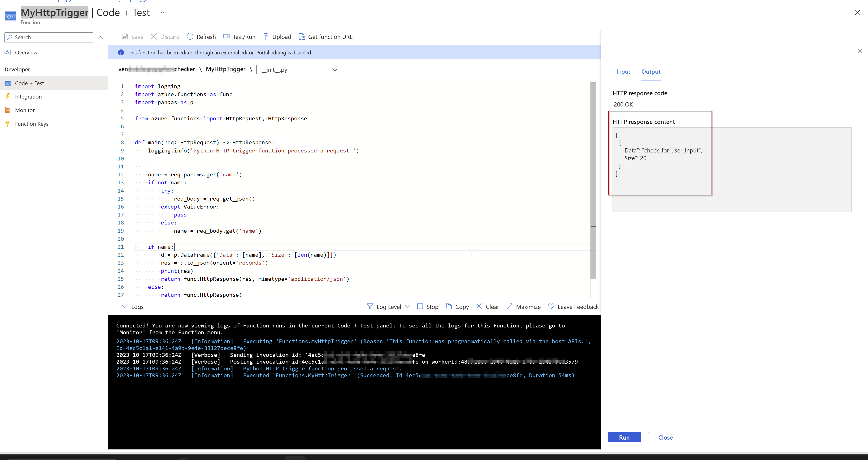
Task: Stop the log stream
Action: [428, 307]
